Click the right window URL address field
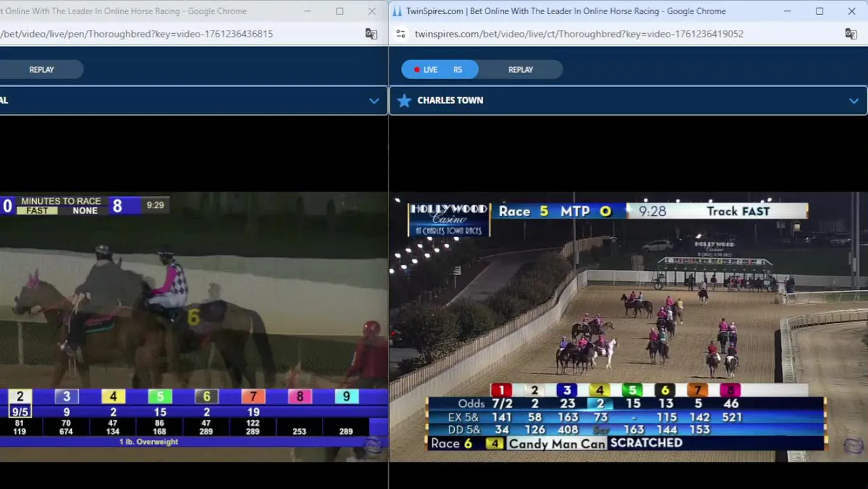The image size is (868, 489). [x=579, y=34]
